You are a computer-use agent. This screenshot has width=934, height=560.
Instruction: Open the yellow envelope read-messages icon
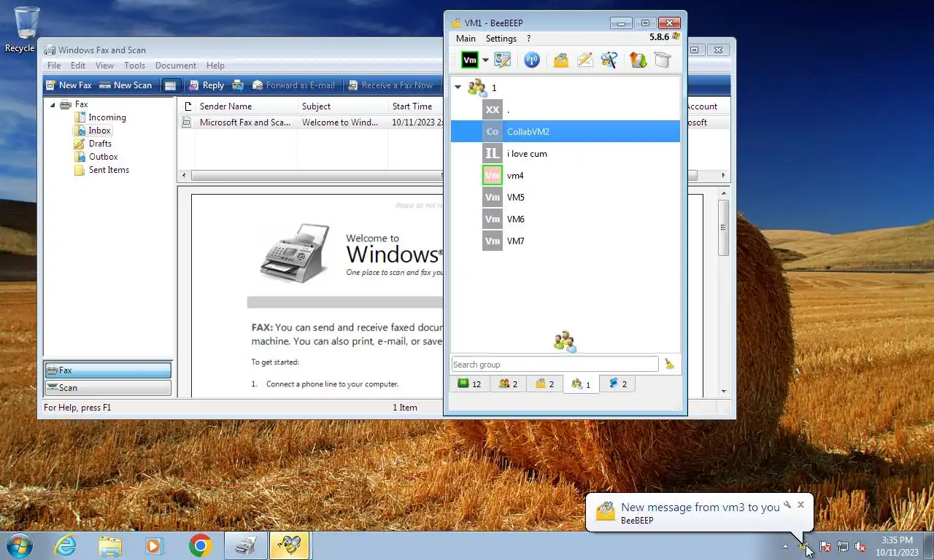(560, 60)
